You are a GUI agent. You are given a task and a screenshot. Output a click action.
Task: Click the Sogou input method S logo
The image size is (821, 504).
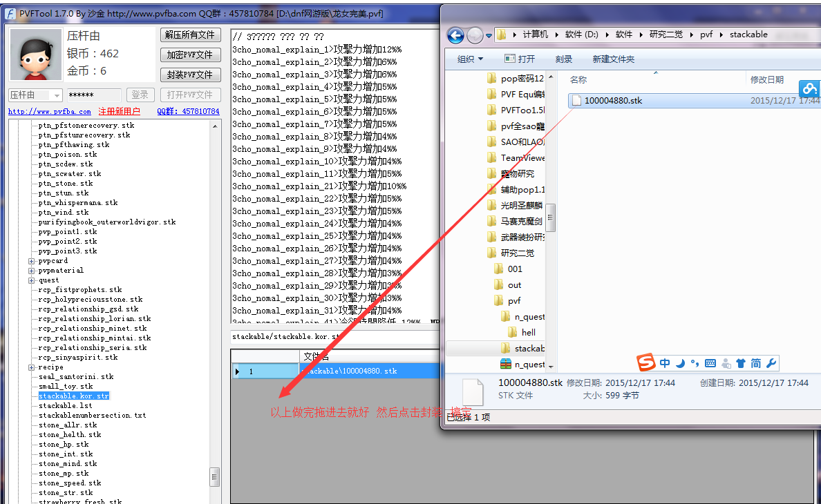(x=645, y=363)
